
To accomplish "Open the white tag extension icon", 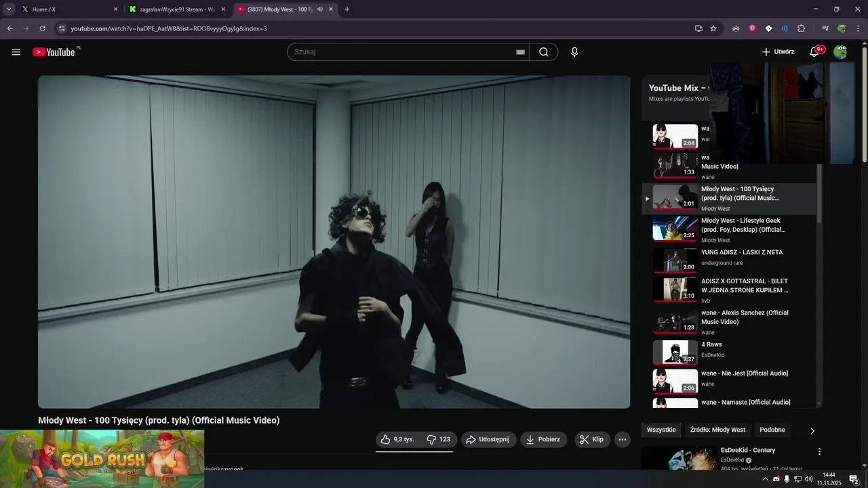I will pos(768,28).
